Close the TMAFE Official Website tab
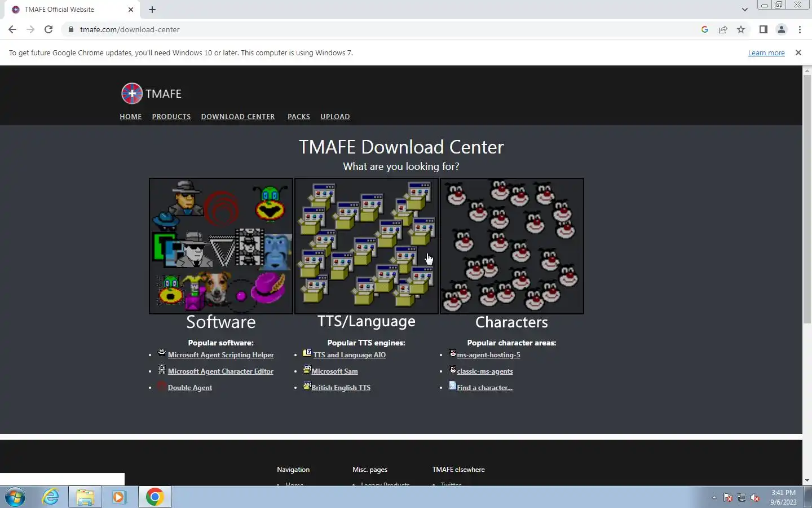 (131, 10)
